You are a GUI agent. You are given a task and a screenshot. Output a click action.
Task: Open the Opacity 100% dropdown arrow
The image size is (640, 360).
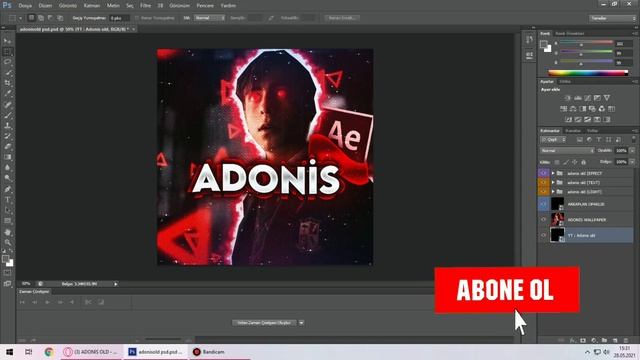pos(632,151)
